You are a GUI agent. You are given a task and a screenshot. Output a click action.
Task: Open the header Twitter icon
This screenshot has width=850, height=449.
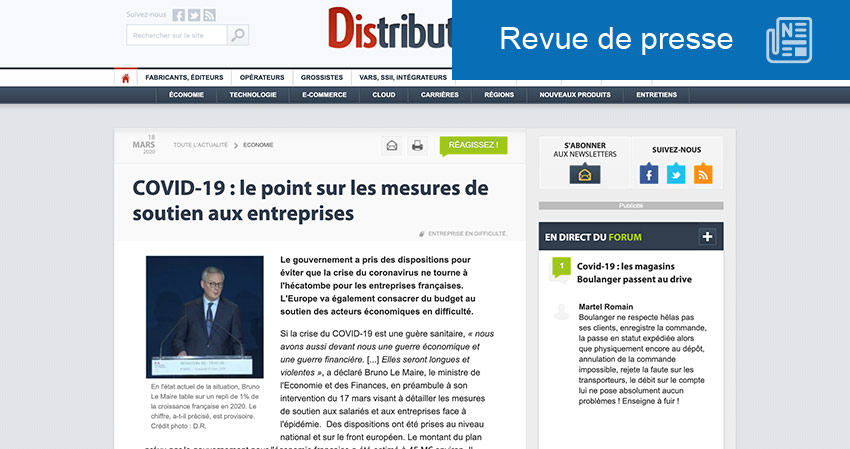click(194, 15)
